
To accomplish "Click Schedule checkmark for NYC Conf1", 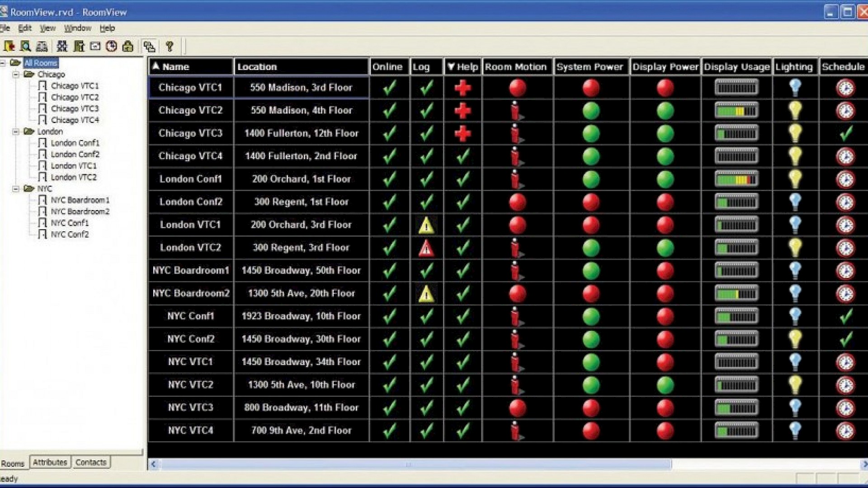I will coord(846,316).
